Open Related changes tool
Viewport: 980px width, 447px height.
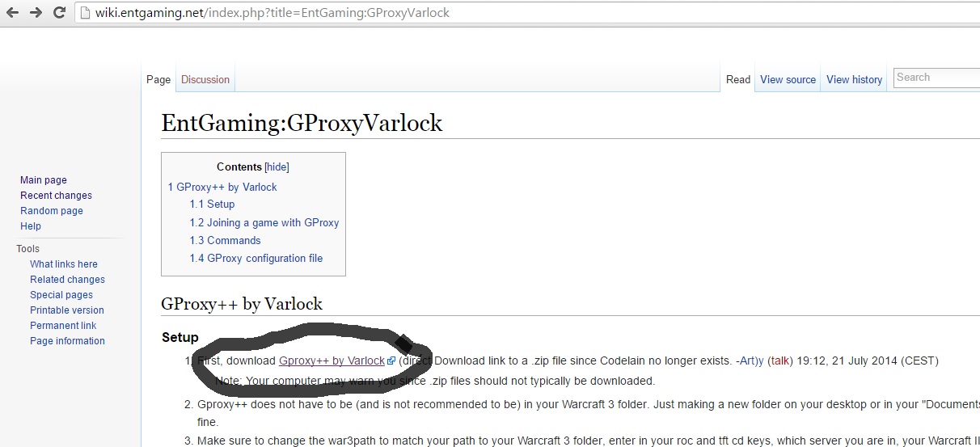pos(67,280)
